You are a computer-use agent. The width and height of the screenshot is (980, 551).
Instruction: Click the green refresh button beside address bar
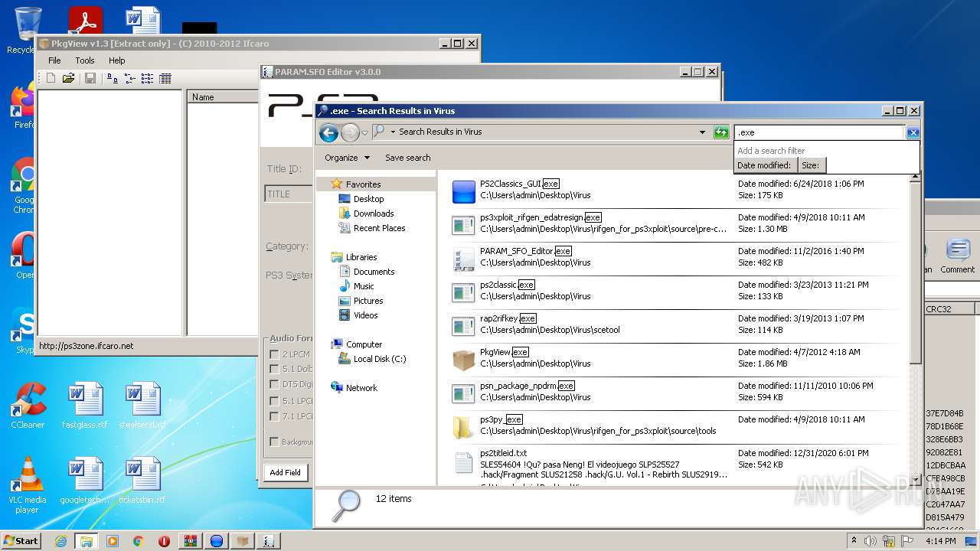(x=720, y=132)
